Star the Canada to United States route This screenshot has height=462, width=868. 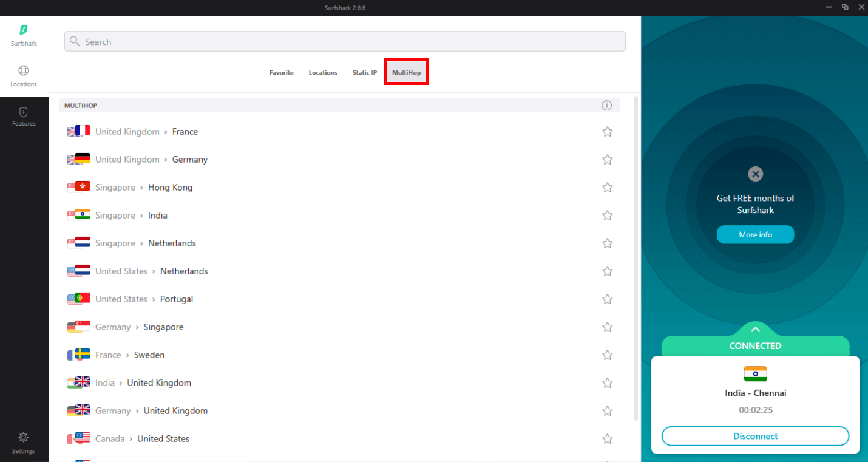607,439
